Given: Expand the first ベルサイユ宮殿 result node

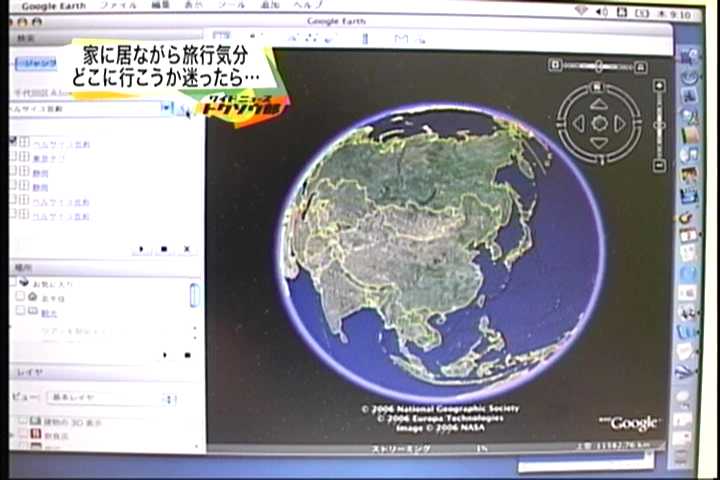Looking at the screenshot, I should click(x=24, y=142).
